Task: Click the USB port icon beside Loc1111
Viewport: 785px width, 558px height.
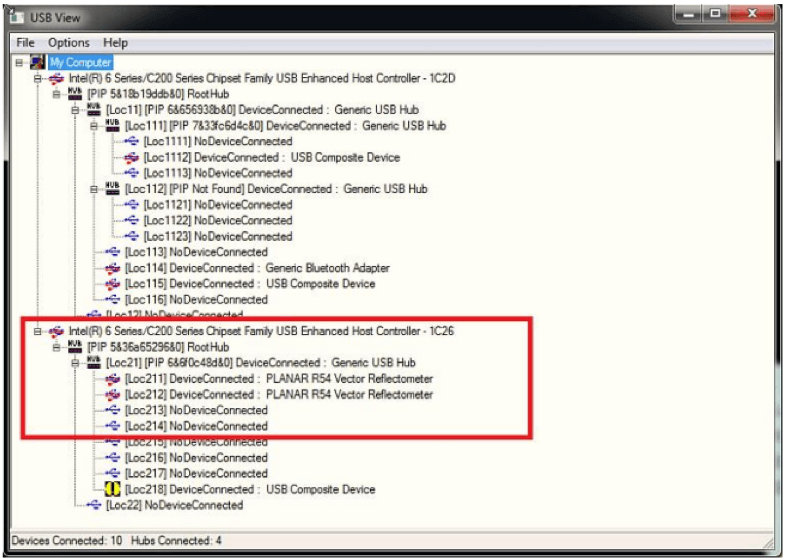Action: pyautogui.click(x=131, y=142)
